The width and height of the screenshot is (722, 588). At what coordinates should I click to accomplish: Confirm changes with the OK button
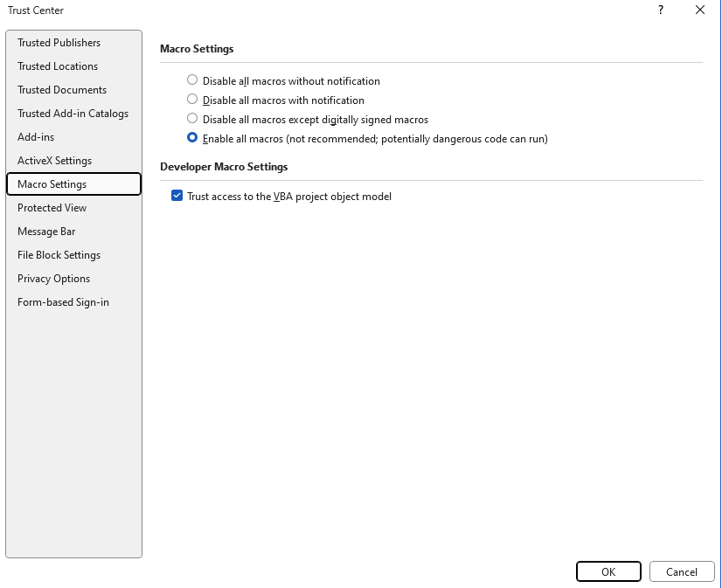point(608,572)
